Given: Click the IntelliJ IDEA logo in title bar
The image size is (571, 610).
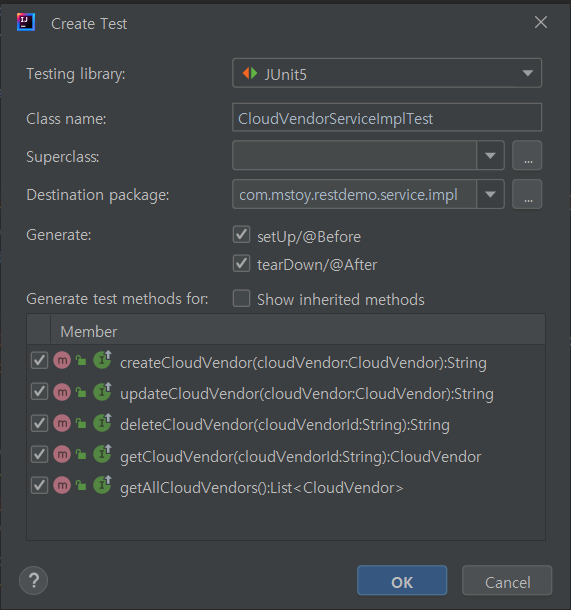Looking at the screenshot, I should pos(26,22).
